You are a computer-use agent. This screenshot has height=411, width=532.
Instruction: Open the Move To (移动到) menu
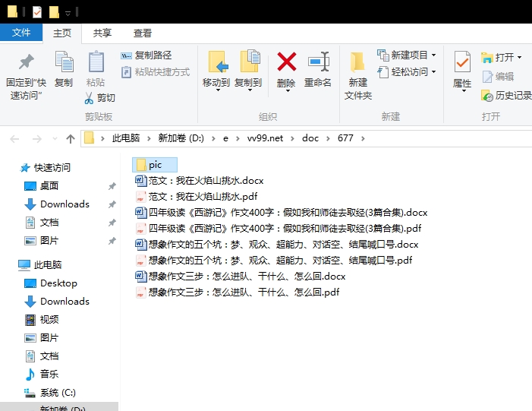pos(216,71)
